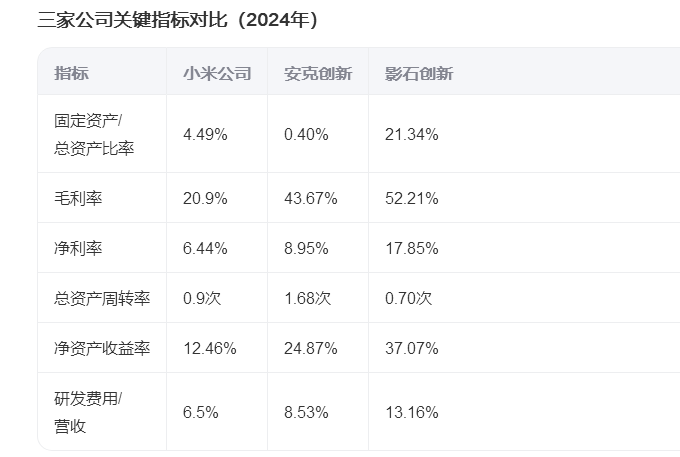Click the 指标 column header

tap(72, 73)
